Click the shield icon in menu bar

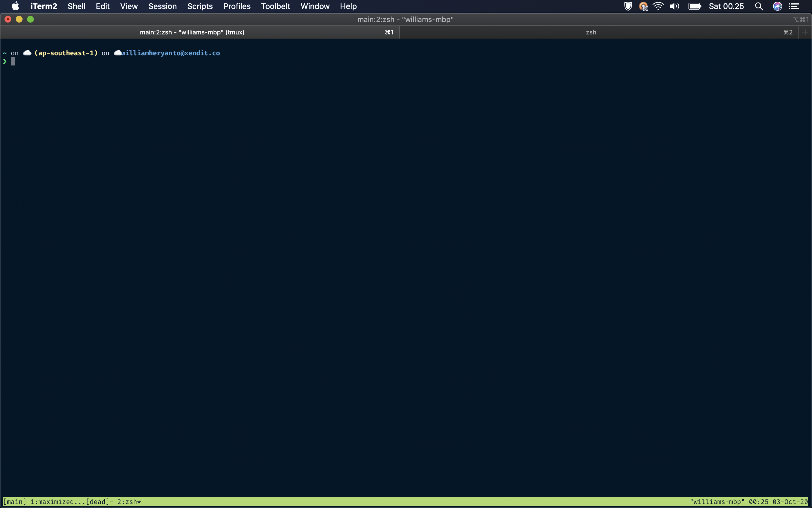628,6
